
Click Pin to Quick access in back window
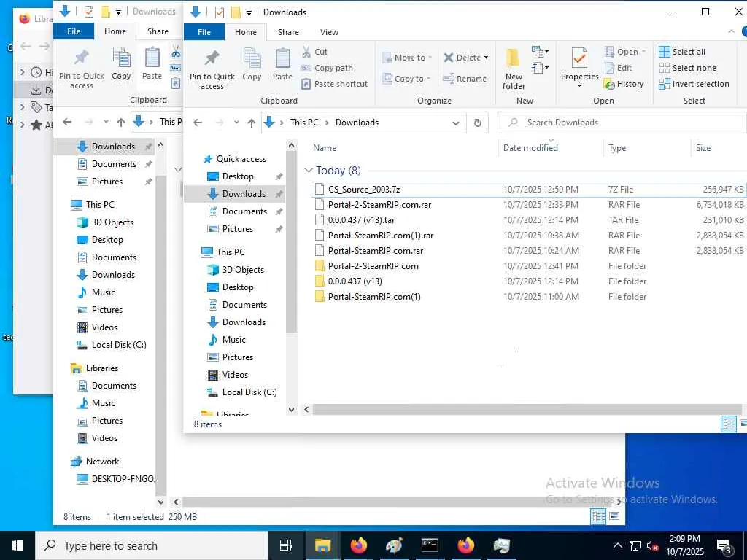[x=82, y=68]
